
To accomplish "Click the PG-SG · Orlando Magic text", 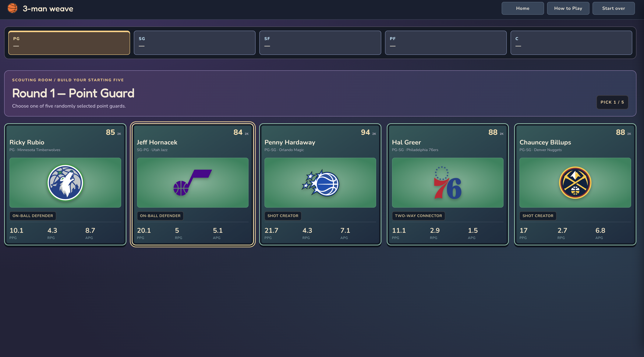I will (284, 150).
